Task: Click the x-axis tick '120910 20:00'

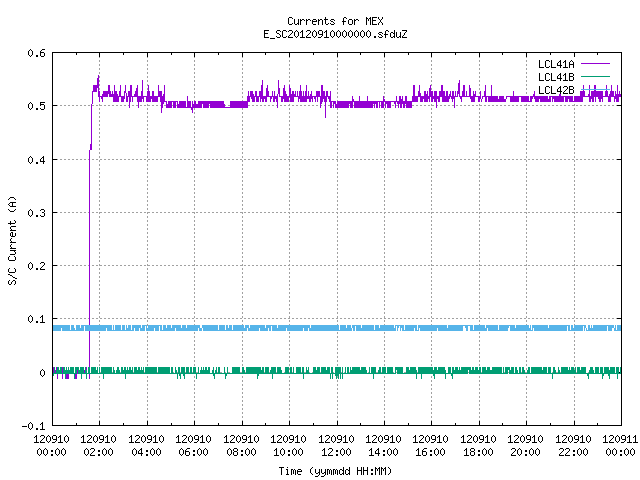Action: tap(525, 446)
